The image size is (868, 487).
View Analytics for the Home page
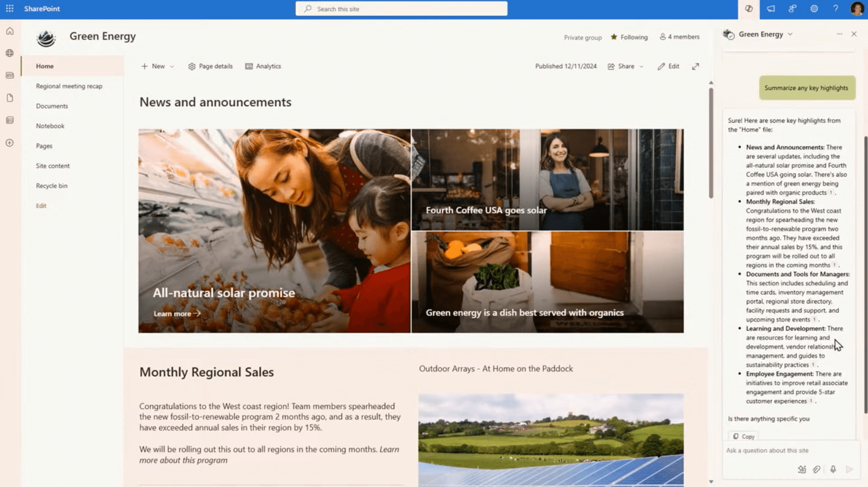(263, 66)
